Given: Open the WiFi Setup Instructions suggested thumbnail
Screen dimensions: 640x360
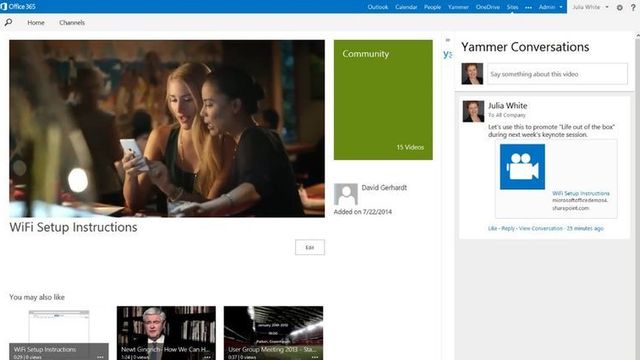Looking at the screenshot, I should 59,333.
